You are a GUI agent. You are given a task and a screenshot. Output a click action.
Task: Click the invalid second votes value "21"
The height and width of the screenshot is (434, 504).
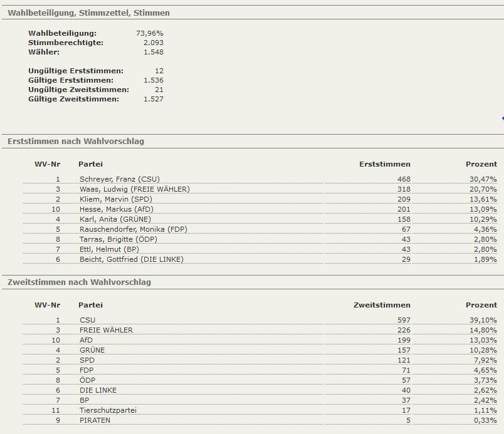point(159,90)
